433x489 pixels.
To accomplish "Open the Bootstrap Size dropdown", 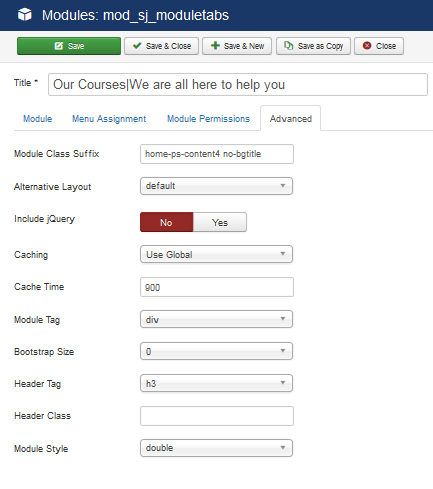I will 216,351.
